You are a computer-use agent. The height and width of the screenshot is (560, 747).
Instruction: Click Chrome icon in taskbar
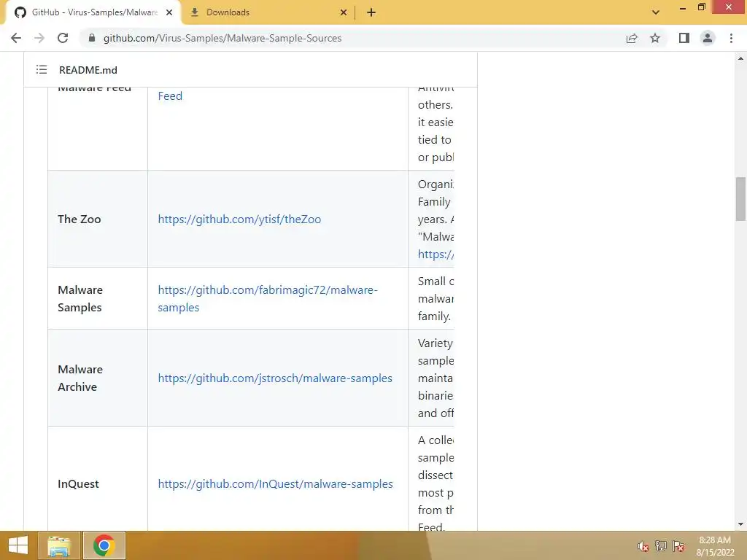(104, 545)
